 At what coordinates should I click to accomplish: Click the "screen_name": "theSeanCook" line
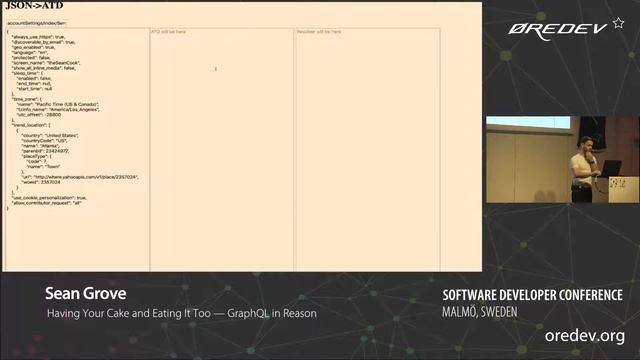pos(46,63)
